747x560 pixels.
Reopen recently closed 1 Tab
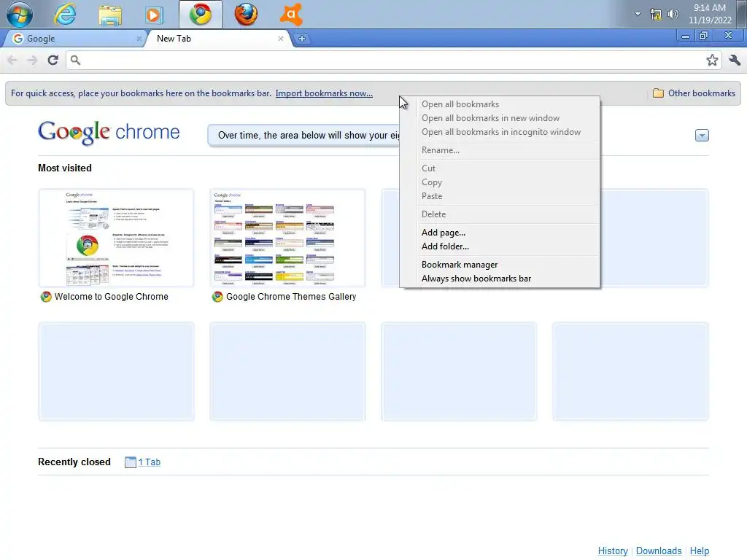149,462
